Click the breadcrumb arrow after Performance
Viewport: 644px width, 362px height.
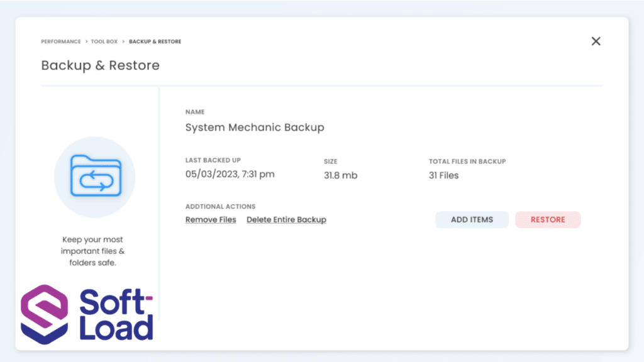[86, 41]
